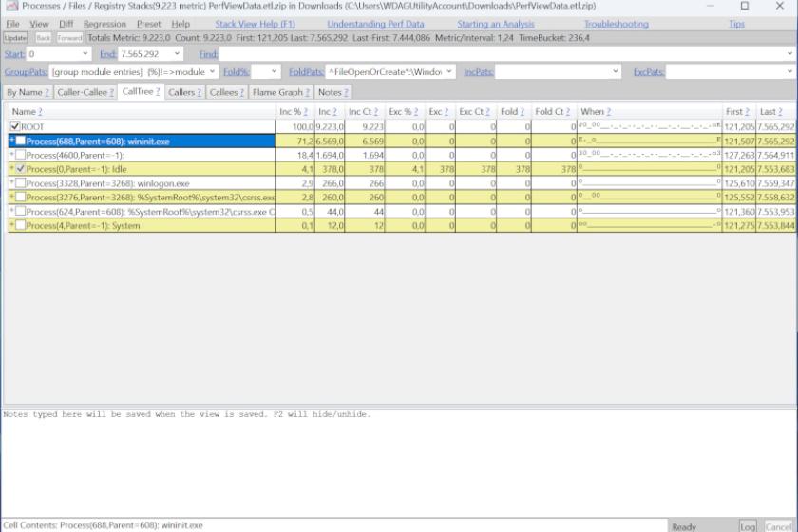Viewport: 798px width, 532px height.
Task: Open the Find history dropdown arrow
Action: coord(789,53)
